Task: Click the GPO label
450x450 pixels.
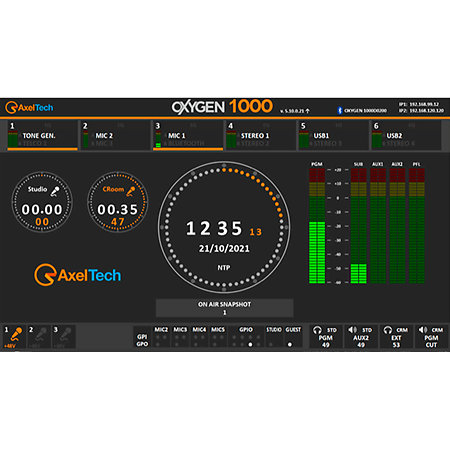Action: click(142, 344)
